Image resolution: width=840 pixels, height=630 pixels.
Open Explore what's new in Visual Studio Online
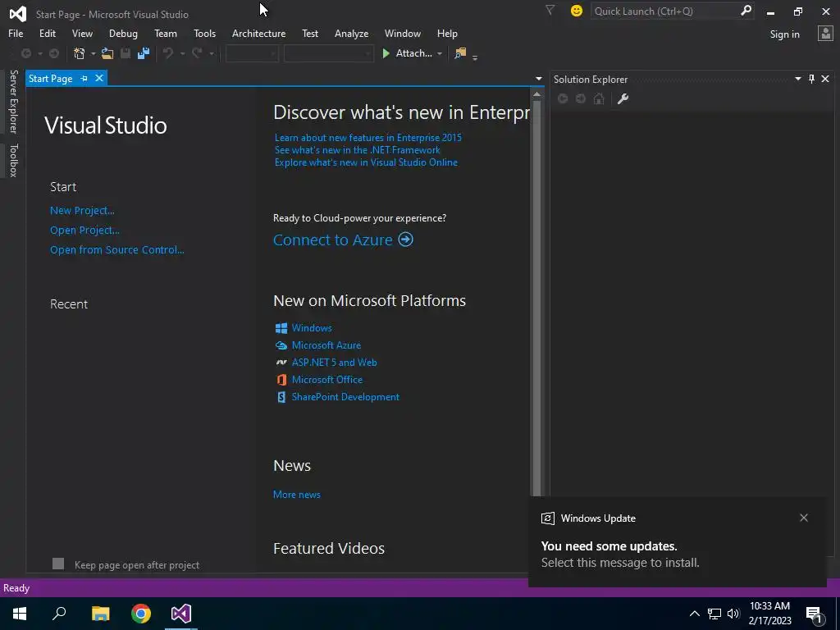click(x=366, y=162)
